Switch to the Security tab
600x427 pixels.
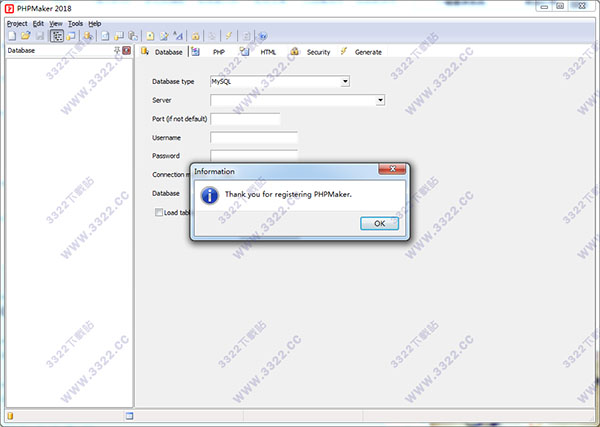pyautogui.click(x=310, y=52)
